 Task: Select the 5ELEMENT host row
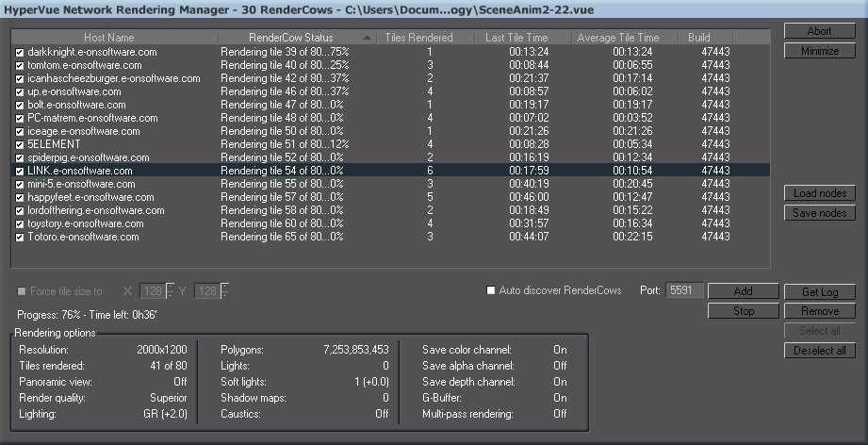click(391, 144)
